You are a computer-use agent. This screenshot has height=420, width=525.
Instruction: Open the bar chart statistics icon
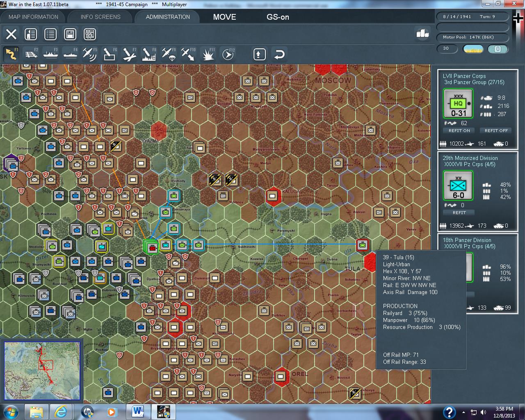click(x=422, y=33)
